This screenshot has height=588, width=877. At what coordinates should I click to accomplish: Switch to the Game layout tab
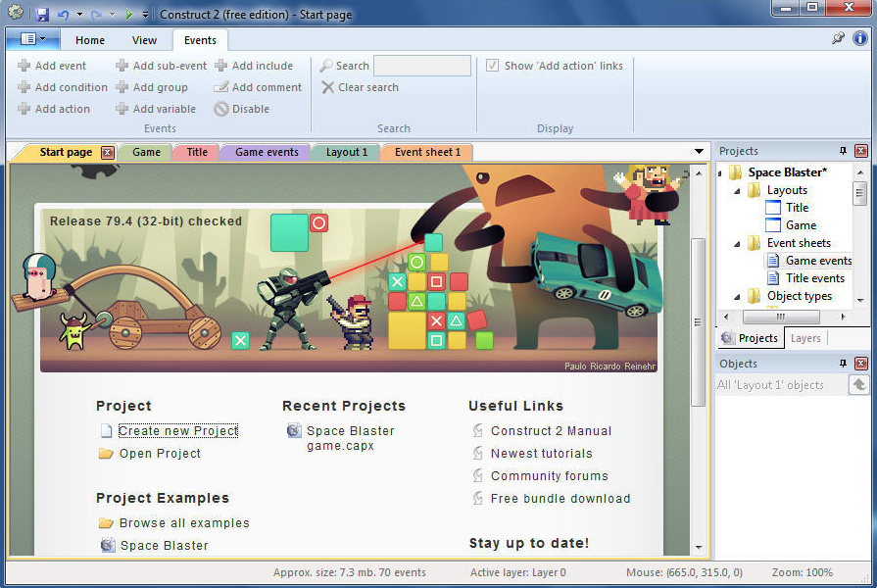[x=147, y=152]
